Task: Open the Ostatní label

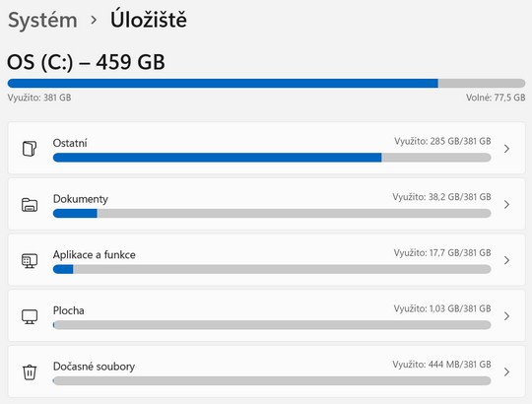Action: pyautogui.click(x=70, y=143)
